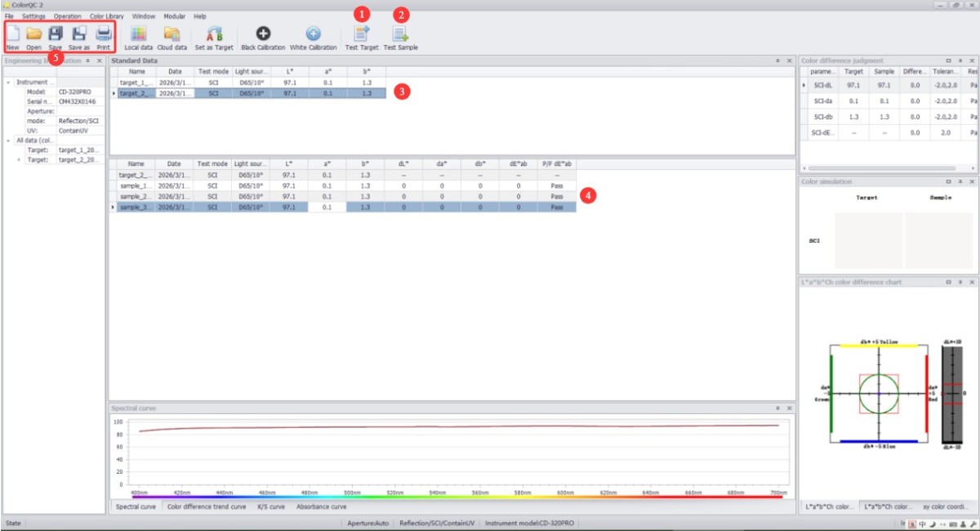Run Black Calibration
The width and height of the screenshot is (980, 531).
pos(262,38)
